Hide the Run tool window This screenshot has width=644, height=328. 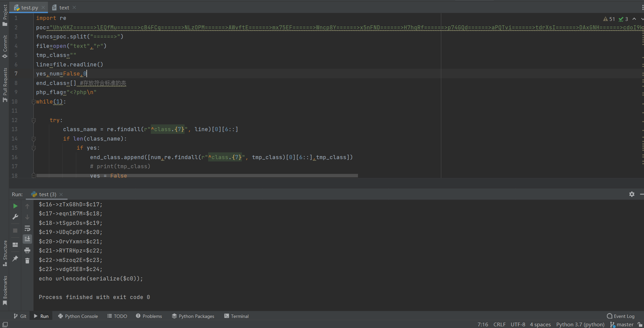pos(641,194)
